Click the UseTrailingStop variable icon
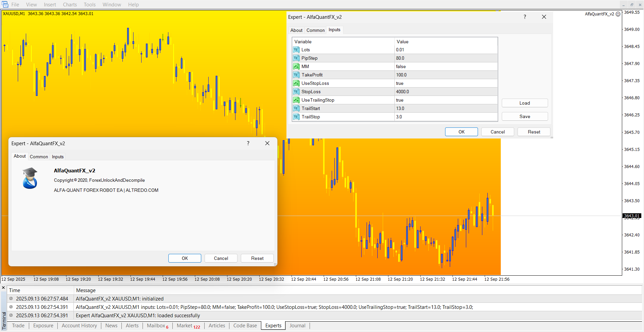The width and height of the screenshot is (644, 332). [x=296, y=100]
